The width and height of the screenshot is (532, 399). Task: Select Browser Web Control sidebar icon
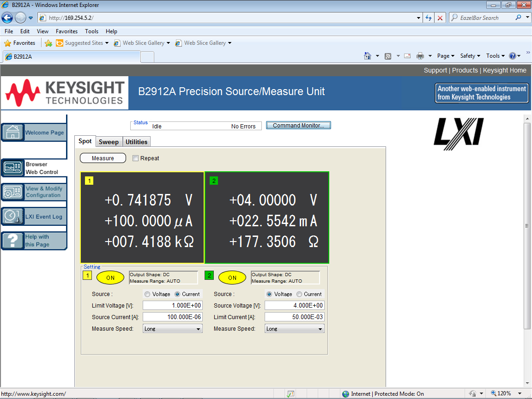13,168
